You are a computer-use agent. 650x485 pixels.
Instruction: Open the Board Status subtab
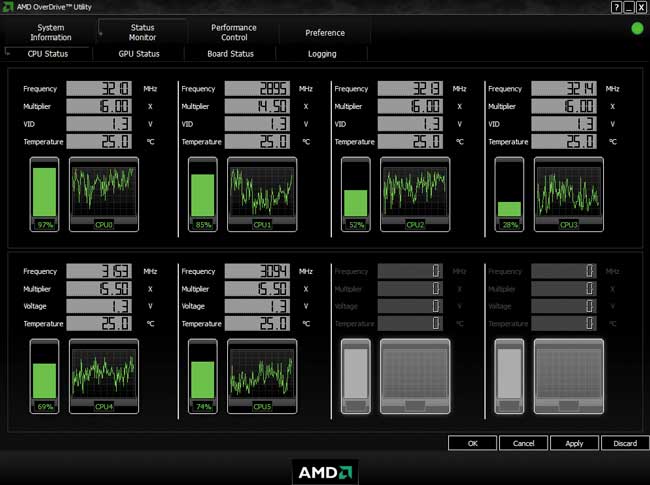click(230, 54)
